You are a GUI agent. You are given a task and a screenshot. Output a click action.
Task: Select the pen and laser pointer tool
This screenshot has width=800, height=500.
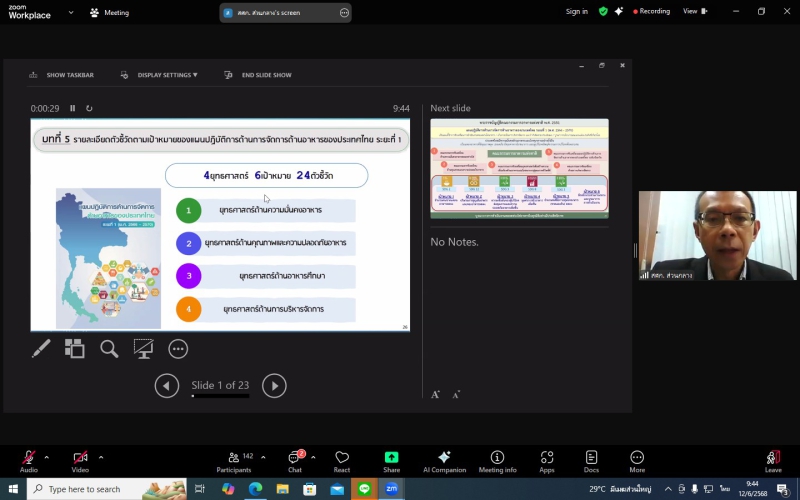pos(41,349)
